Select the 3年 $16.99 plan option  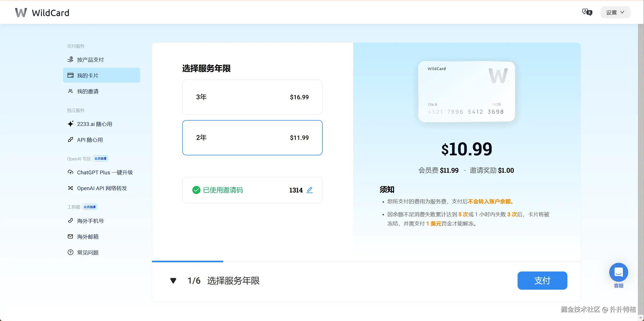pyautogui.click(x=252, y=97)
